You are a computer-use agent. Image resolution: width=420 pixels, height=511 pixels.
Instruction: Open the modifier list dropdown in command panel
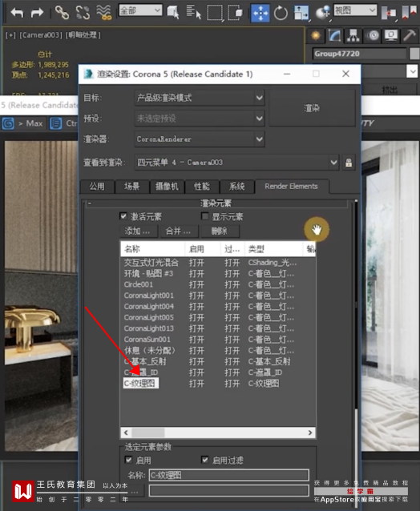click(x=412, y=71)
